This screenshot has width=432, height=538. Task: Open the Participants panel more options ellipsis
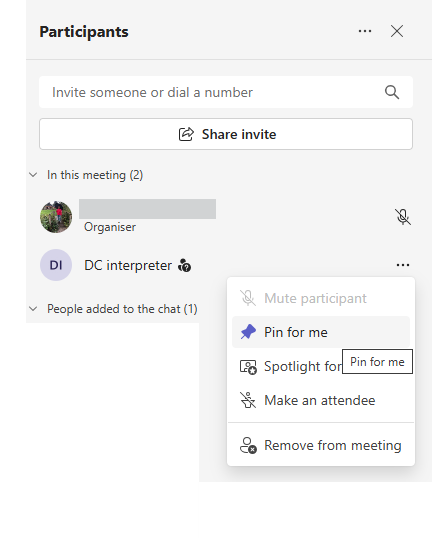[x=365, y=31]
